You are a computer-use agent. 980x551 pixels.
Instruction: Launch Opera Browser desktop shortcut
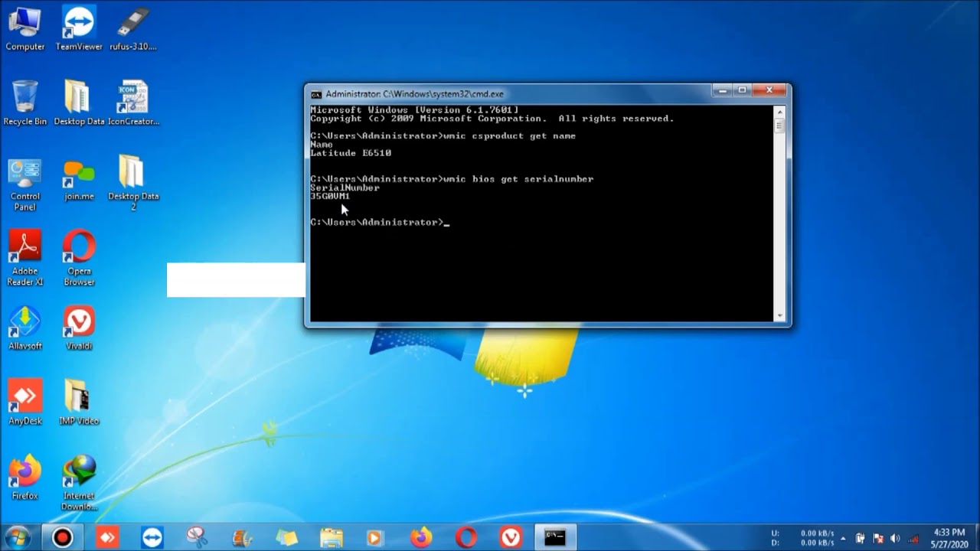[79, 259]
